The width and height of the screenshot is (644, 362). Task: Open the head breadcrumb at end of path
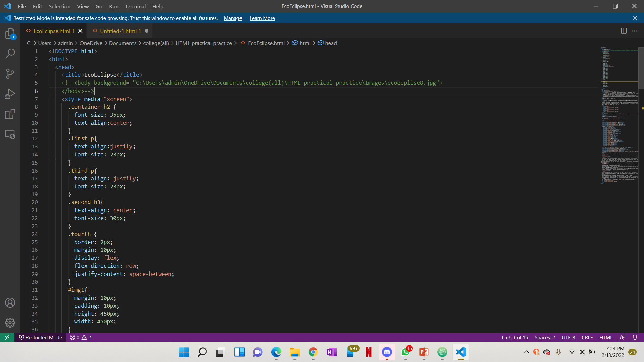(x=331, y=43)
